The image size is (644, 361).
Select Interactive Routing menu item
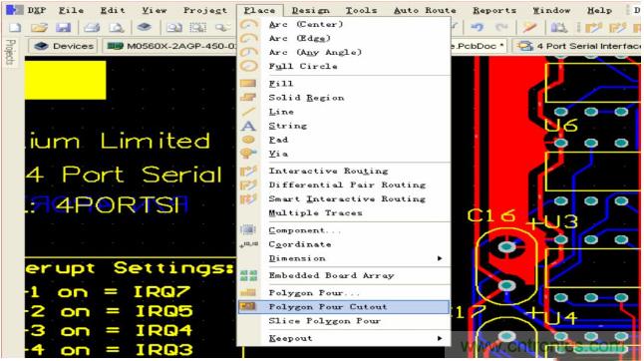point(328,171)
